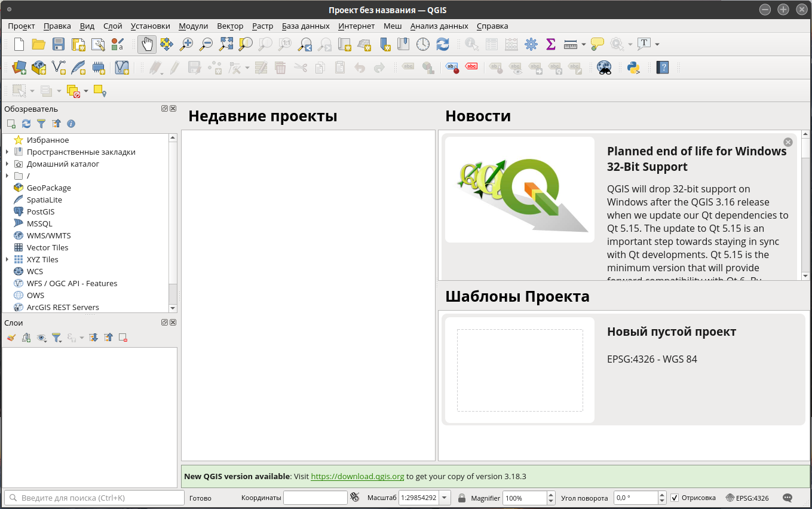Create a new GeoPackage layer icon
Image resolution: width=812 pixels, height=509 pixels.
click(x=39, y=68)
